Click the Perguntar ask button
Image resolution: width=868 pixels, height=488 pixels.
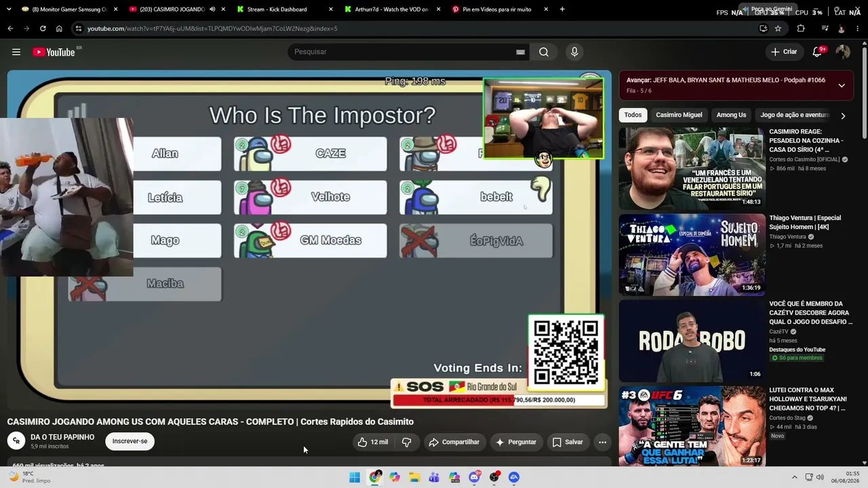516,442
